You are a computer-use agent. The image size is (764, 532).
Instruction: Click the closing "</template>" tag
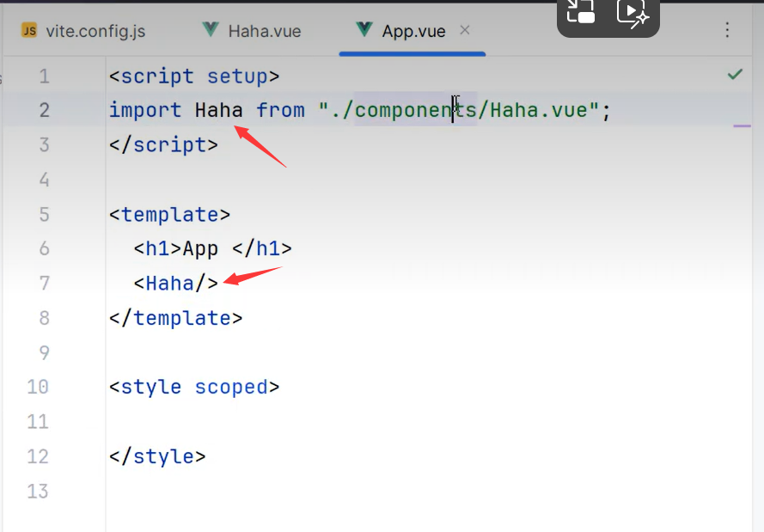pyautogui.click(x=176, y=318)
